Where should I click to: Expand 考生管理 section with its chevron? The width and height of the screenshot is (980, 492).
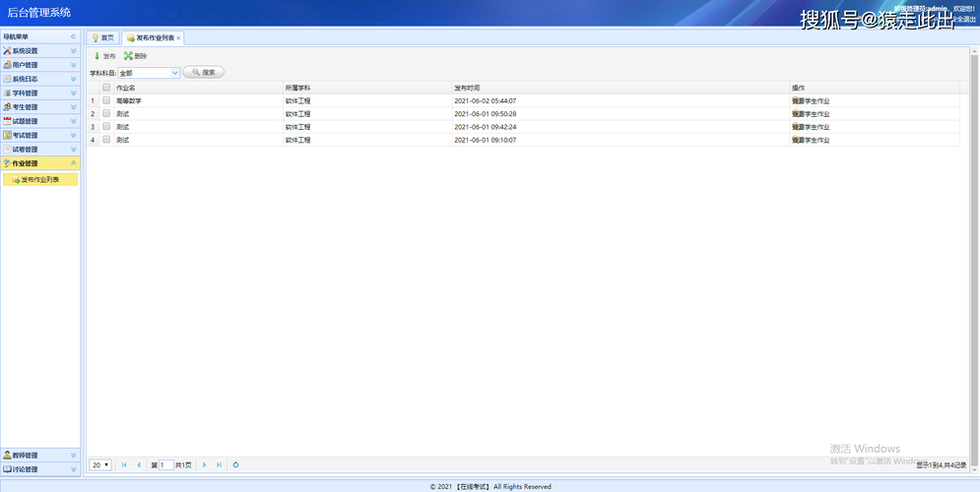(x=73, y=107)
